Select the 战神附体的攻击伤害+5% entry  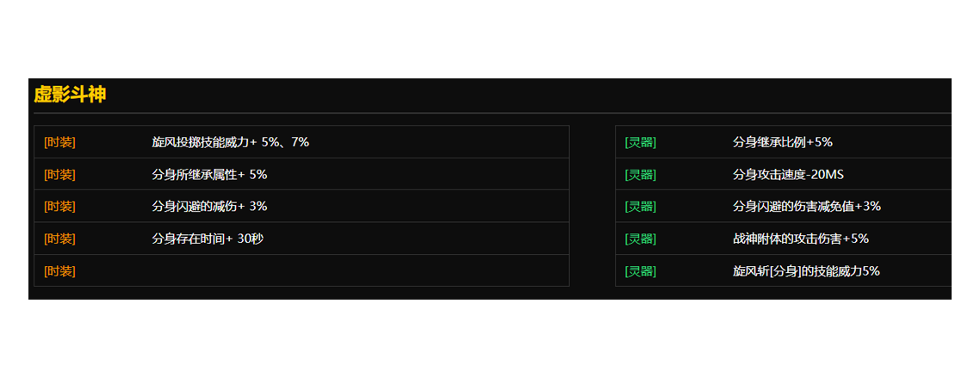pos(800,239)
